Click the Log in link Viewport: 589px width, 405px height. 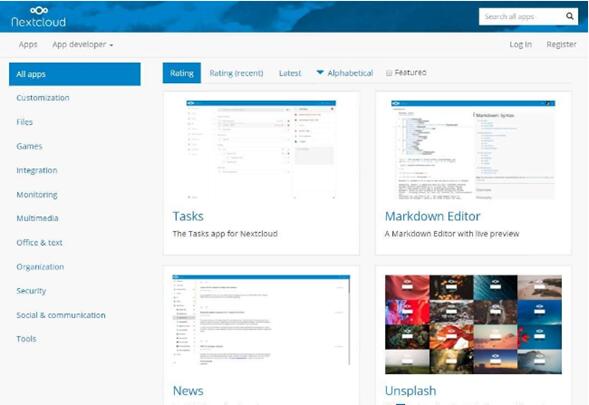pyautogui.click(x=520, y=44)
